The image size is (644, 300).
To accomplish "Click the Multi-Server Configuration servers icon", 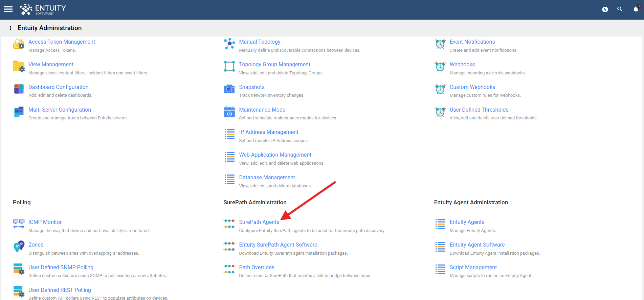I will click(19, 112).
